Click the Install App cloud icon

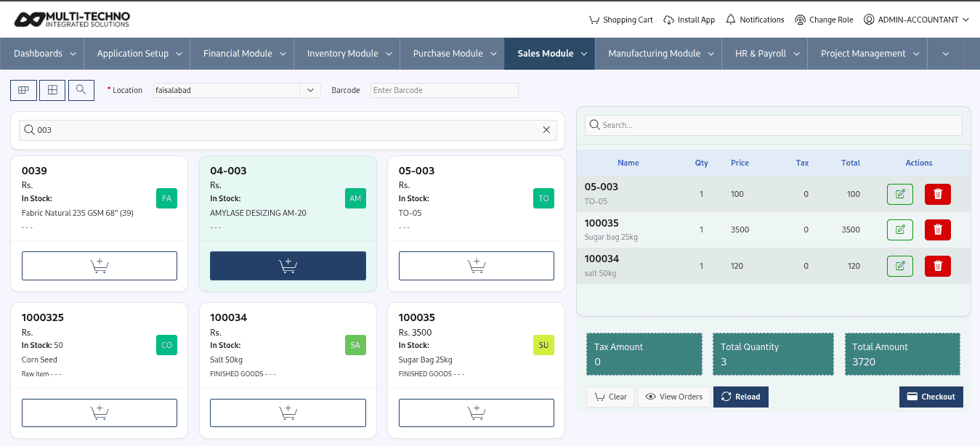coord(668,20)
